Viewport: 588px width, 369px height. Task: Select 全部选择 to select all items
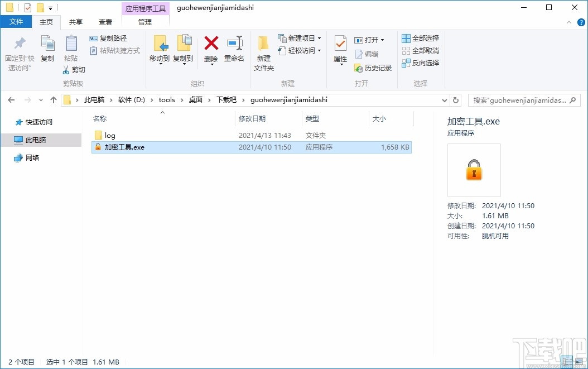(x=420, y=37)
